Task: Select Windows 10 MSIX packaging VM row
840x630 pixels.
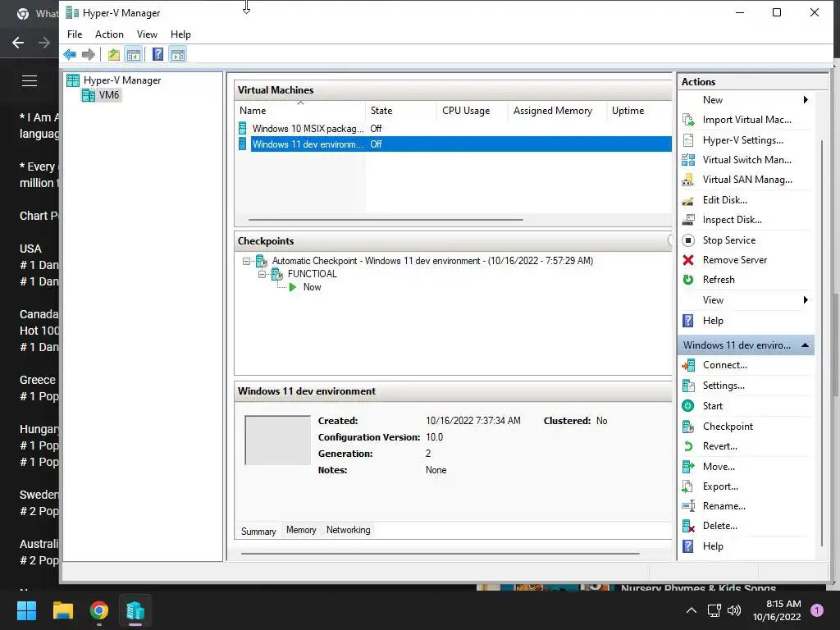Action: [x=454, y=129]
